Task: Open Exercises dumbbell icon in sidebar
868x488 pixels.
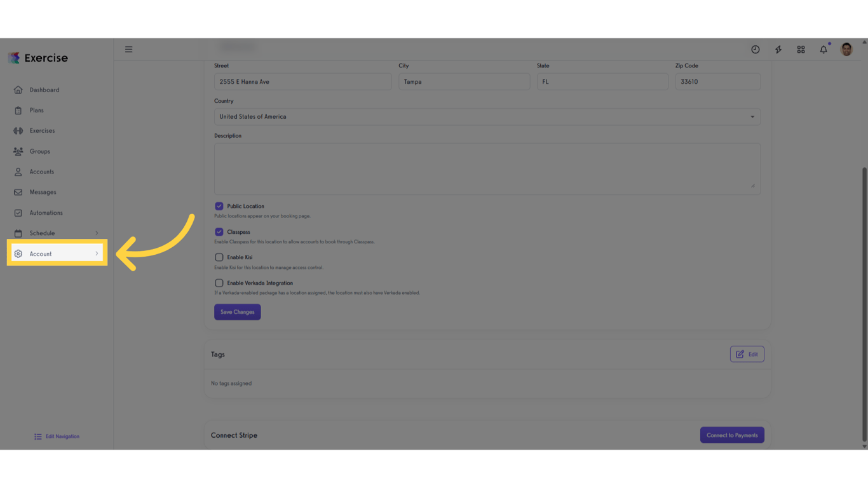Action: (18, 131)
